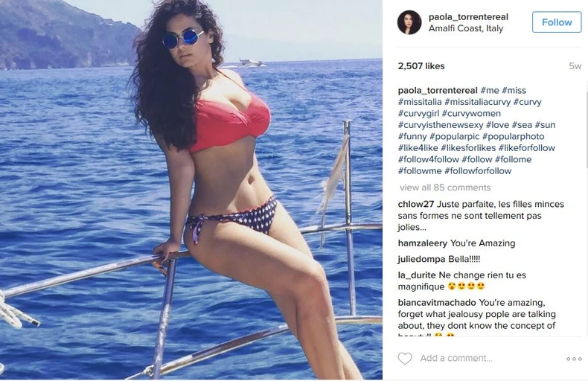Click the main boat photo
Image resolution: width=588 pixels, height=381 pixels.
(191, 190)
